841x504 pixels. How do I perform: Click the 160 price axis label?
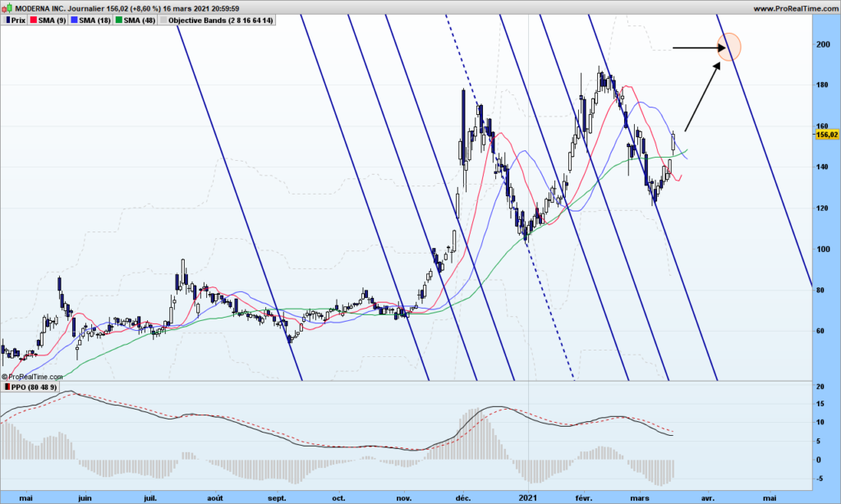823,126
